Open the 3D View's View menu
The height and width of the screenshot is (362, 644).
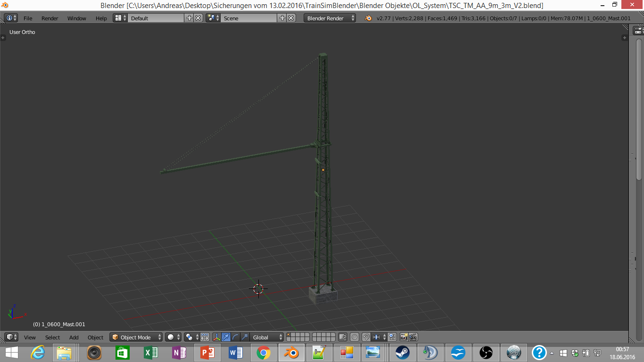coord(30,337)
